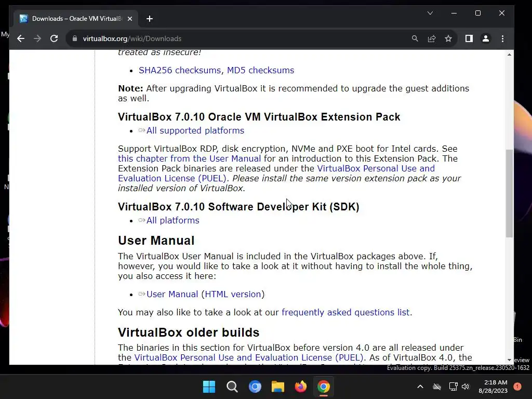This screenshot has width=532, height=399.
Task: Open the volume speaker tray icon
Action: 465,387
